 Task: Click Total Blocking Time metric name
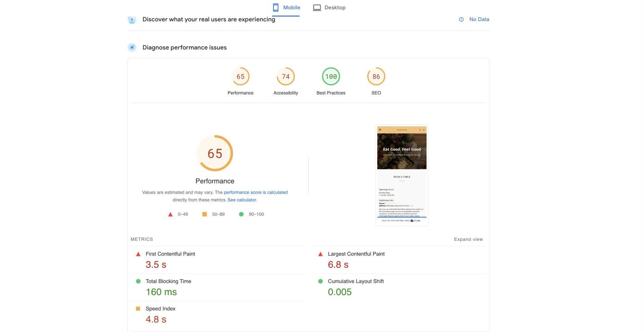point(168,281)
